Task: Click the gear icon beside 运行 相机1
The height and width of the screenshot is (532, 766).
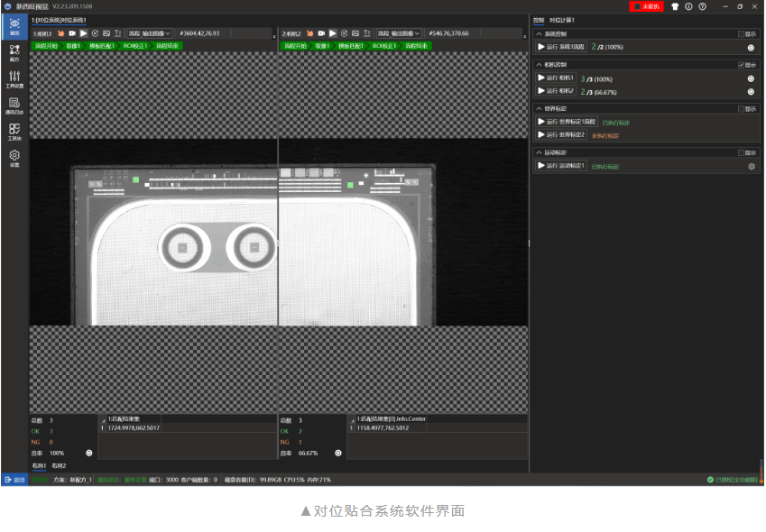Action: coord(750,78)
